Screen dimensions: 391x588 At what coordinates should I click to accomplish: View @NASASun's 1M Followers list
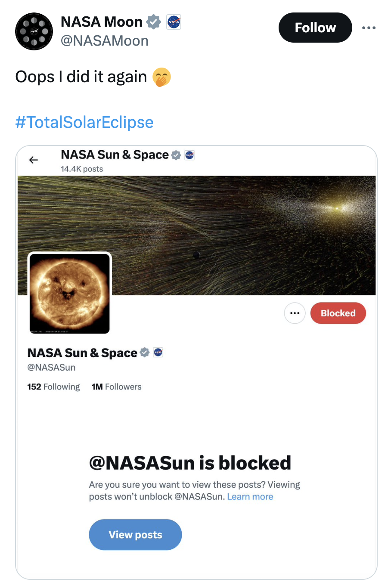click(116, 387)
